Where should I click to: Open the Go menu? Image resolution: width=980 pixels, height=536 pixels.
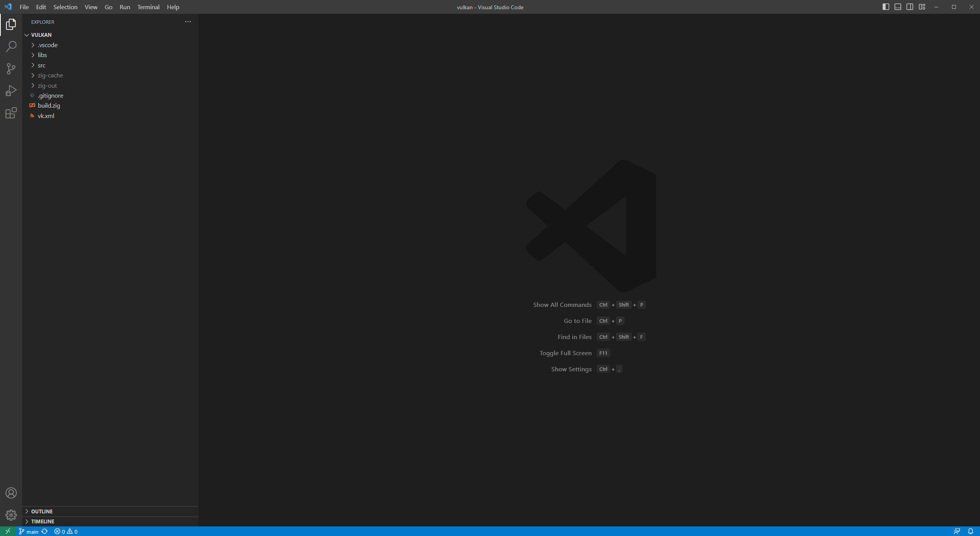point(108,7)
